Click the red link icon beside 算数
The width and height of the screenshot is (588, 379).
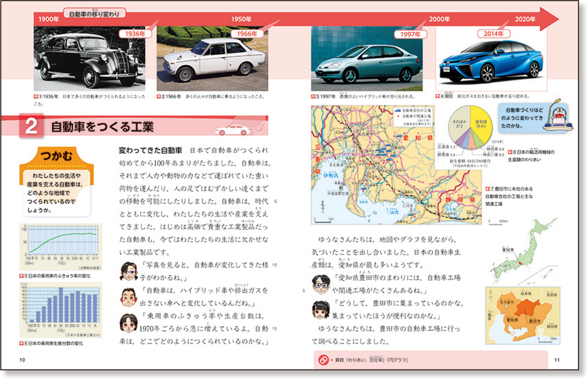coord(323,360)
